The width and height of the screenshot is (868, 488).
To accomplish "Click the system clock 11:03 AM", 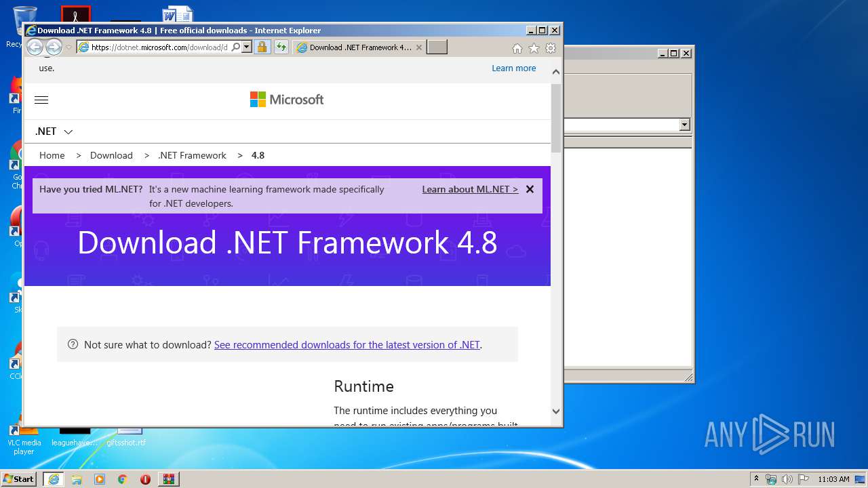I will coord(833,479).
